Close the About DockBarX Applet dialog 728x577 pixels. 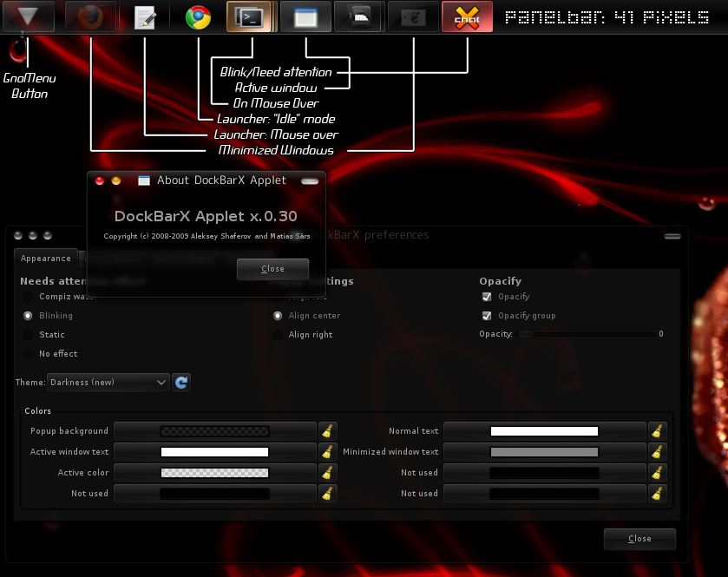272,269
